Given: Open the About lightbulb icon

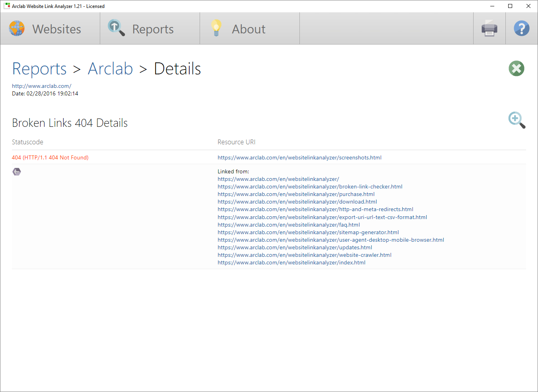Looking at the screenshot, I should [x=216, y=28].
